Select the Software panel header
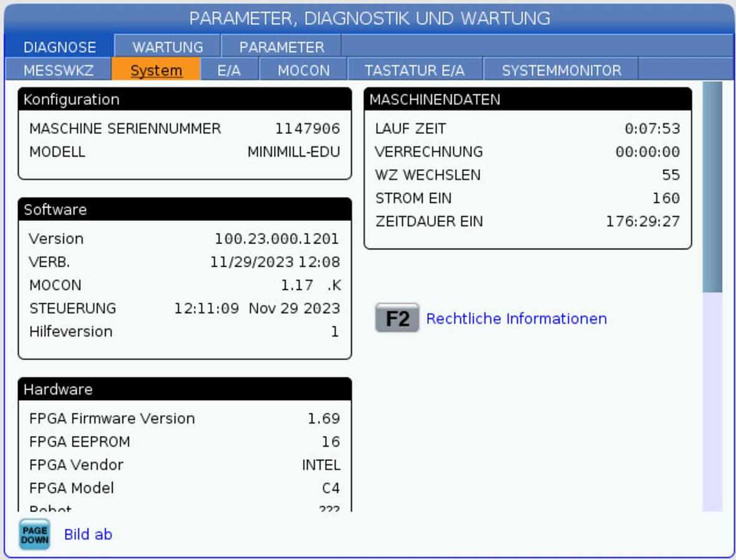 (x=185, y=210)
